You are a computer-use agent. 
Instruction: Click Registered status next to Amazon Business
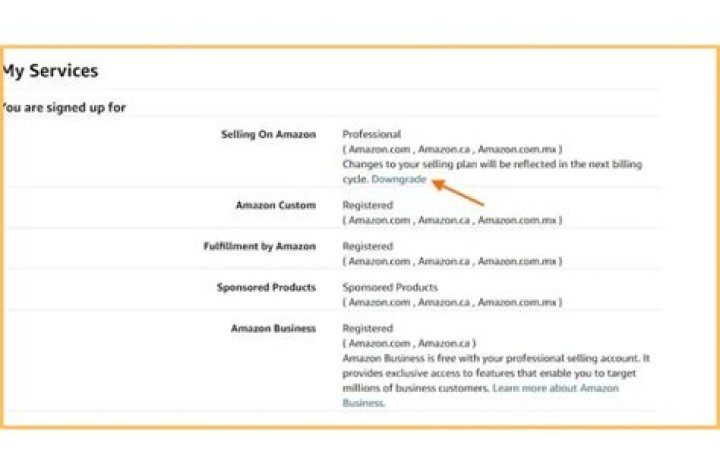367,328
